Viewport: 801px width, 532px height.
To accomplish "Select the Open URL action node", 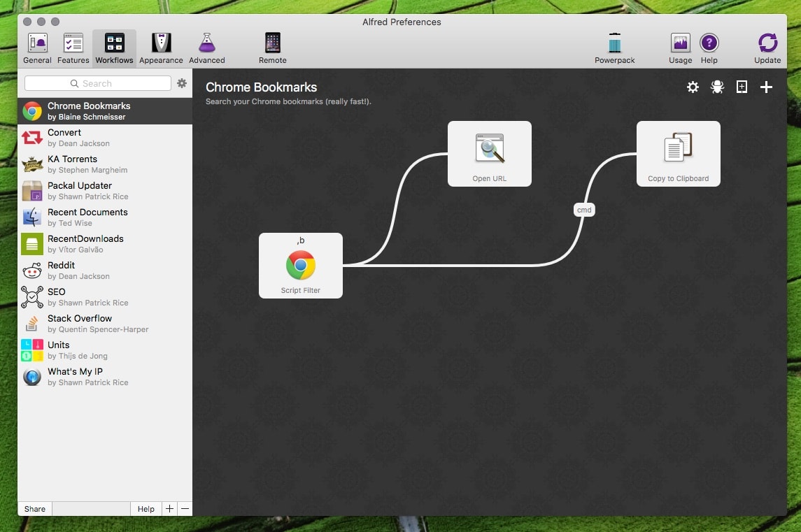I will click(x=490, y=154).
